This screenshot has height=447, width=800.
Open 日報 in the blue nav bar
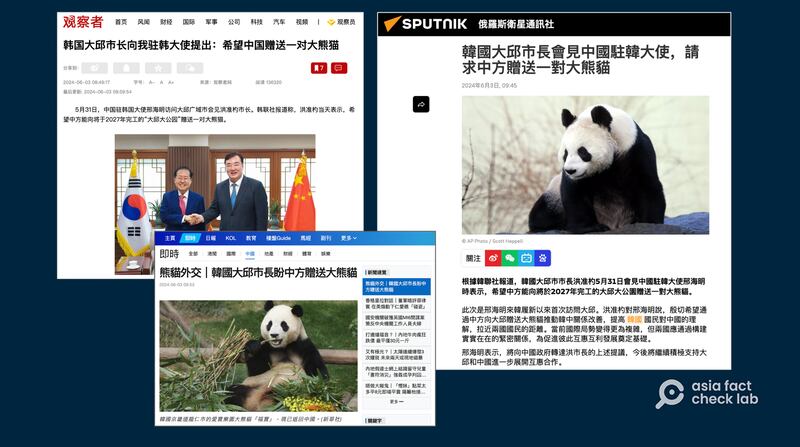[x=210, y=238]
